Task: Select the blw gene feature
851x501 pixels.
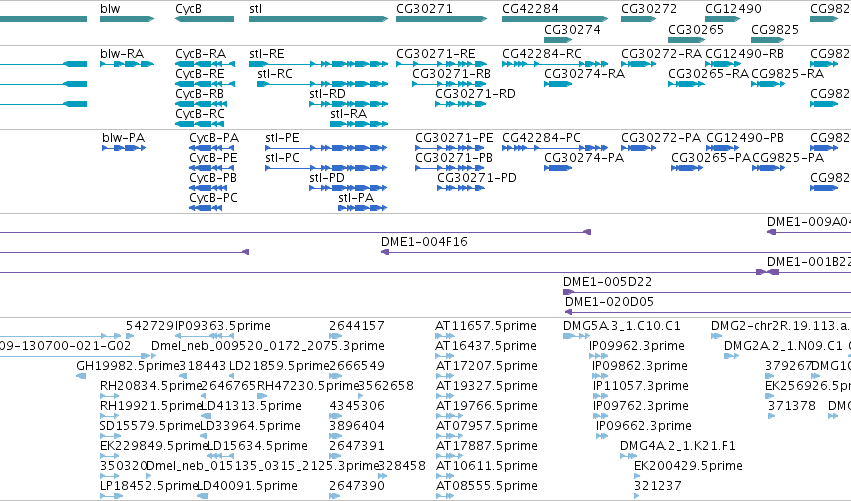Action: point(127,19)
